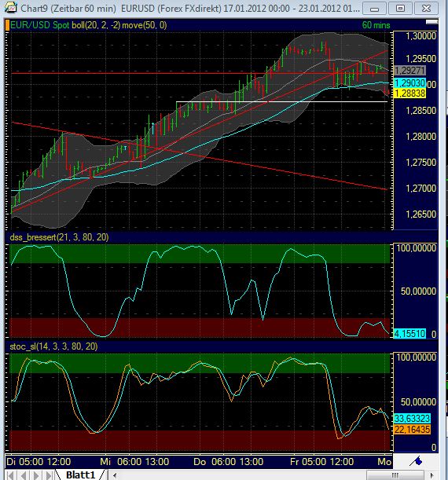Click the dss_bressert indicator title

pos(59,237)
